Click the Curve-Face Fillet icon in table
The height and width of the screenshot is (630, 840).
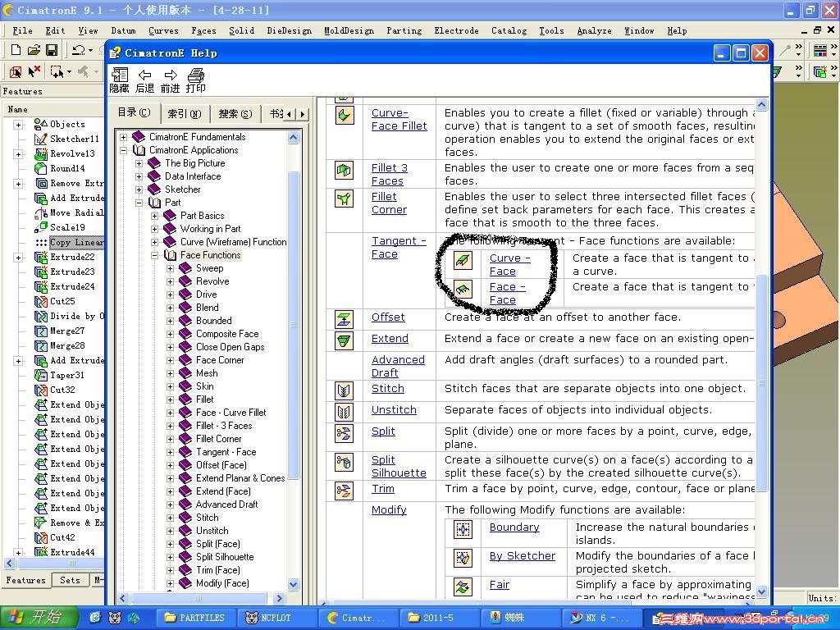[344, 115]
